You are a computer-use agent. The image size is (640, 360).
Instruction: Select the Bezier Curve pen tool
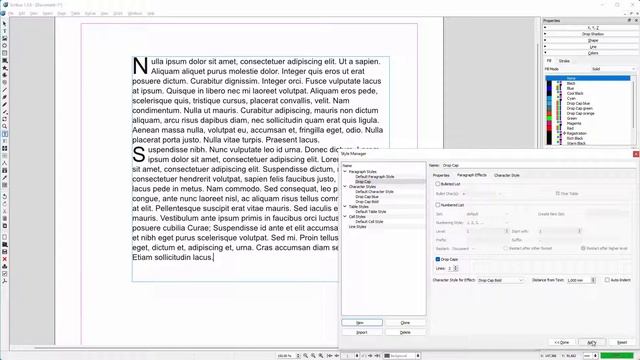click(4, 97)
